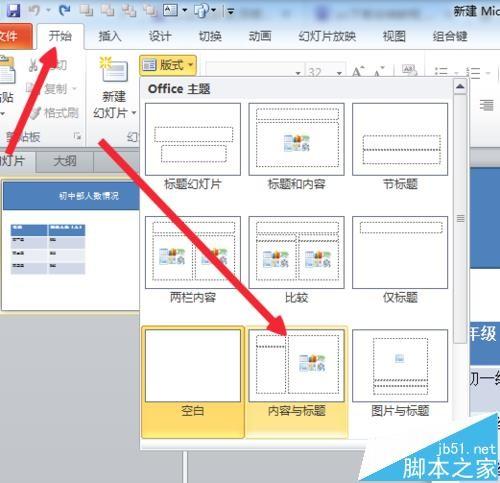
Task: Open the 动画 (Animations) ribbon tab
Action: click(x=260, y=36)
